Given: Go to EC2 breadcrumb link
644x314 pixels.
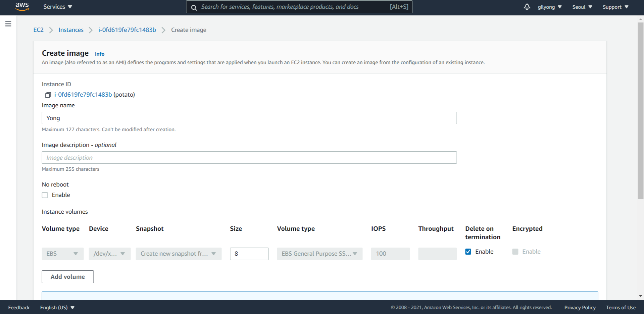Looking at the screenshot, I should pos(39,30).
